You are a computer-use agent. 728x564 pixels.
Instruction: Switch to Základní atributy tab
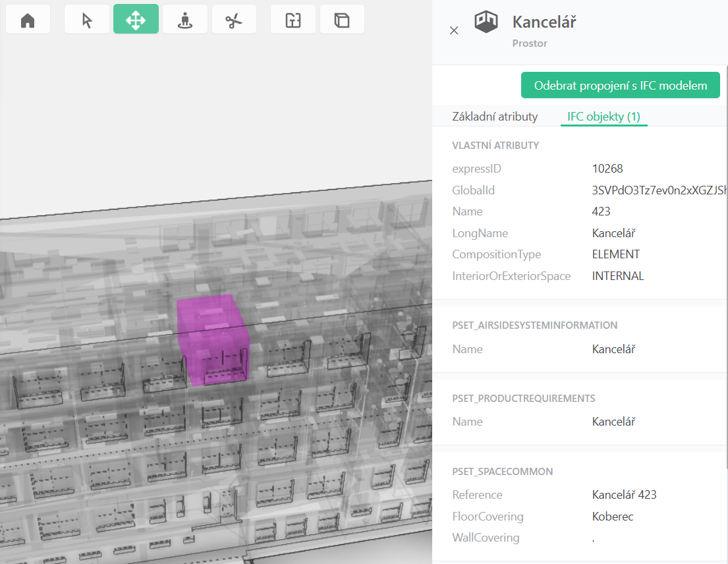(x=495, y=117)
